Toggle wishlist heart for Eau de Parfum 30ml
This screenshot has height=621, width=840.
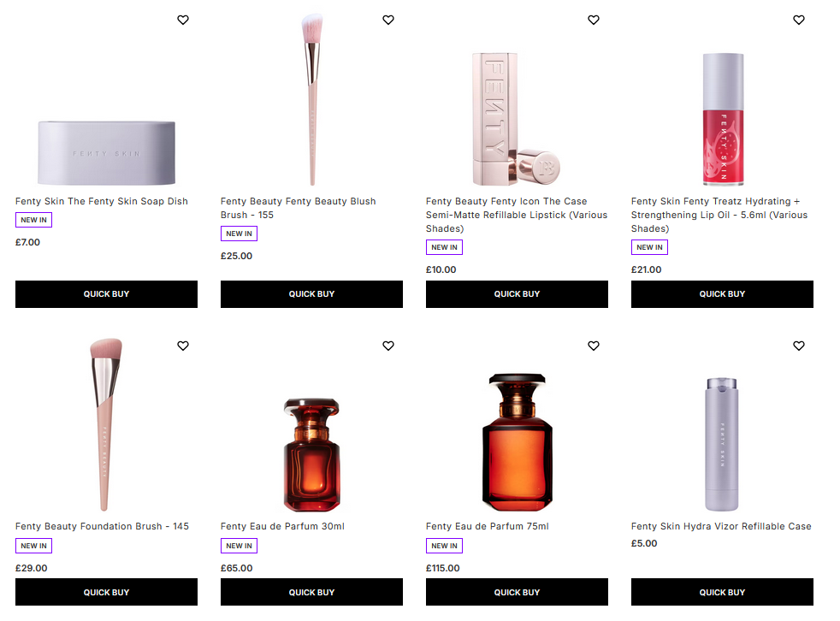point(388,346)
